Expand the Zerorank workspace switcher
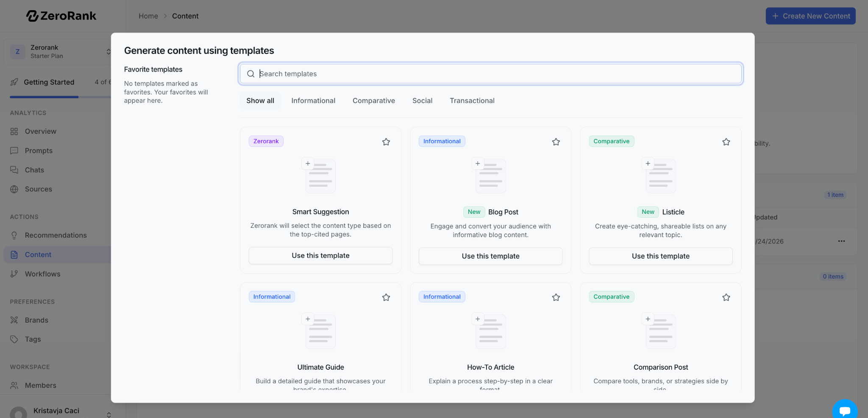868x418 pixels. click(x=108, y=52)
